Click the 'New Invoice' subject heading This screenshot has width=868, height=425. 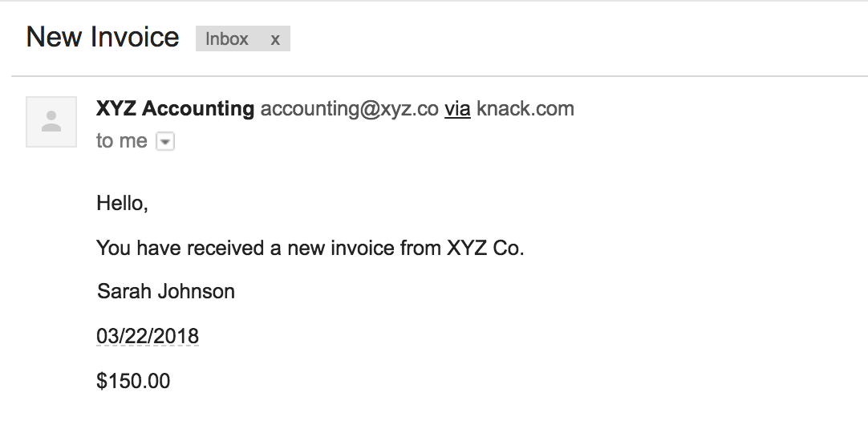point(103,37)
